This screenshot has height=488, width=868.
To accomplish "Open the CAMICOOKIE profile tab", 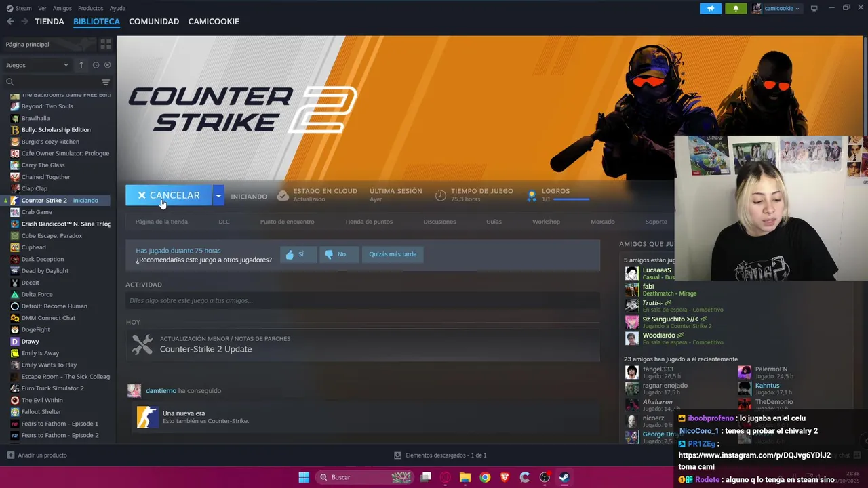I will [214, 22].
